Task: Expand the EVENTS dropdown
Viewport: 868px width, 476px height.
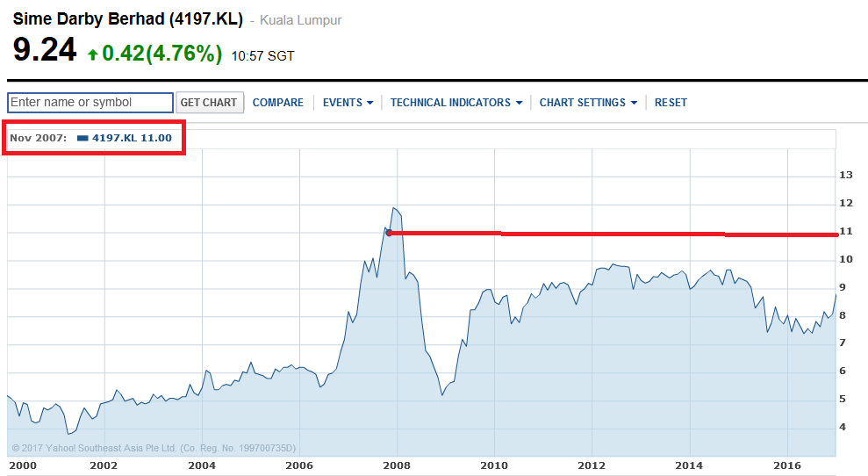Action: (348, 103)
